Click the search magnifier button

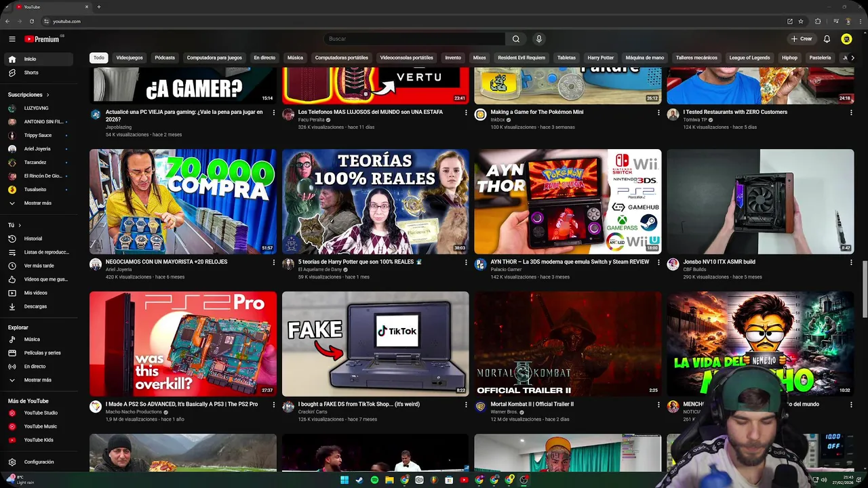[516, 39]
